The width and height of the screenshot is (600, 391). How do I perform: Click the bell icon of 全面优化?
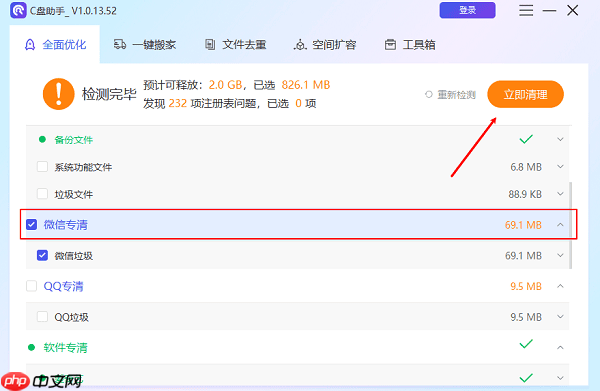(30, 45)
